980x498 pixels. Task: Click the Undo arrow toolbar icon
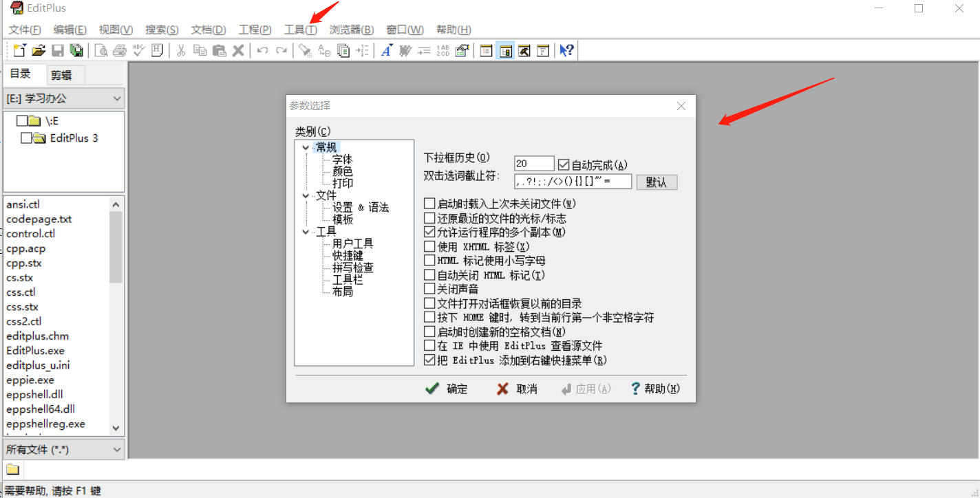(262, 50)
